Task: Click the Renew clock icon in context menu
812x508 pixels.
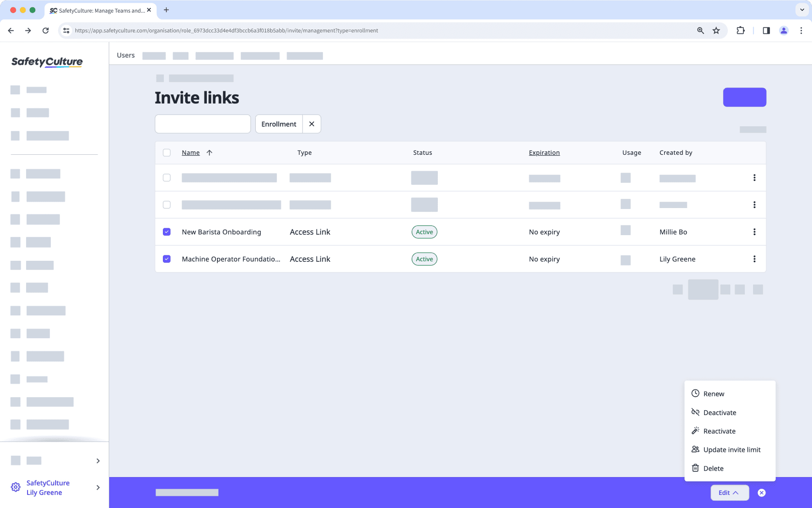Action: (696, 393)
